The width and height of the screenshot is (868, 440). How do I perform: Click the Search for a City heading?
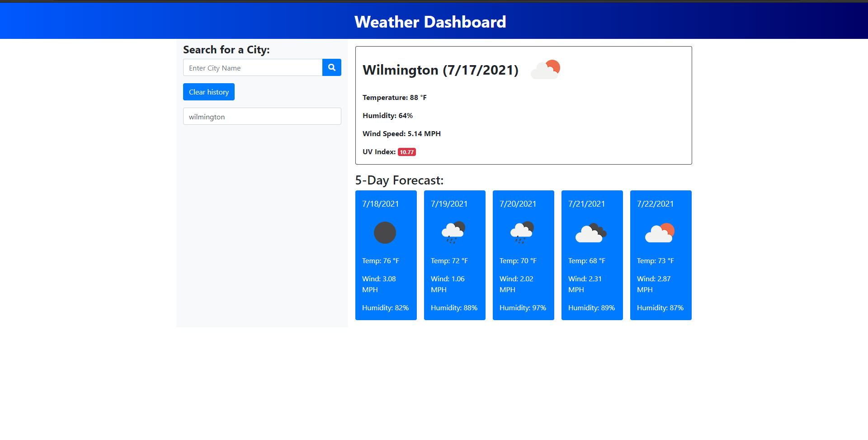click(x=226, y=49)
